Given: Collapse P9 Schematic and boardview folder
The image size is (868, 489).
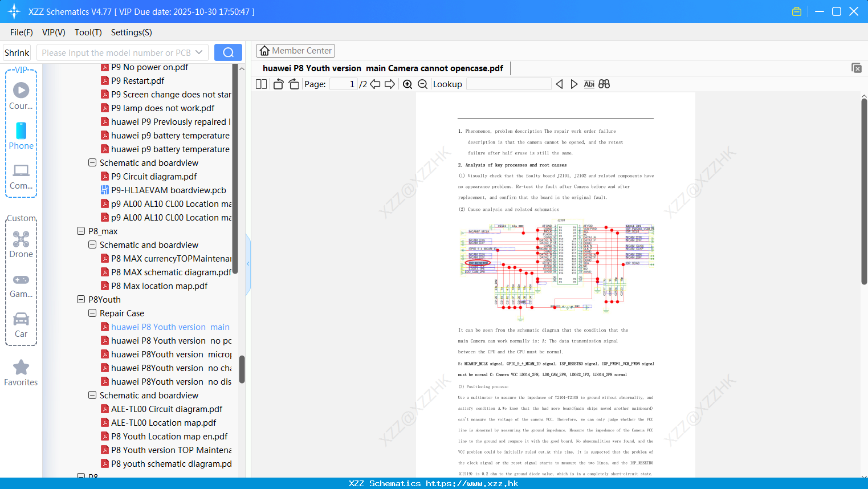Looking at the screenshot, I should point(92,163).
